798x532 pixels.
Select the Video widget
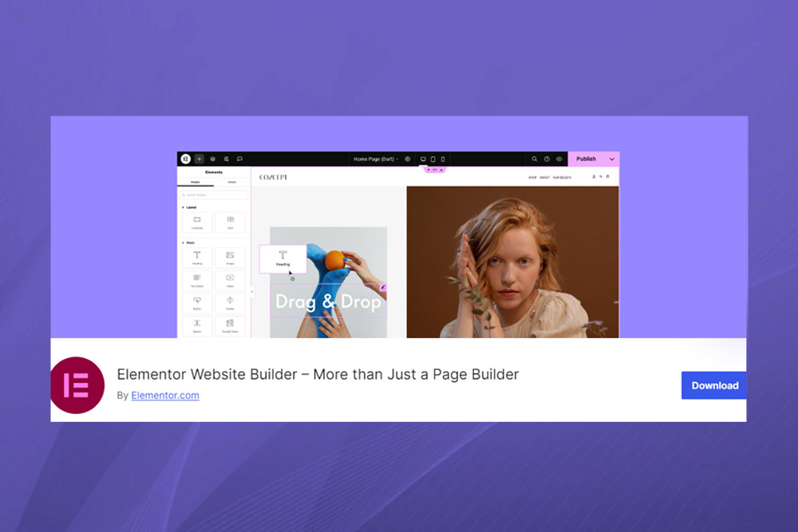[x=230, y=280]
